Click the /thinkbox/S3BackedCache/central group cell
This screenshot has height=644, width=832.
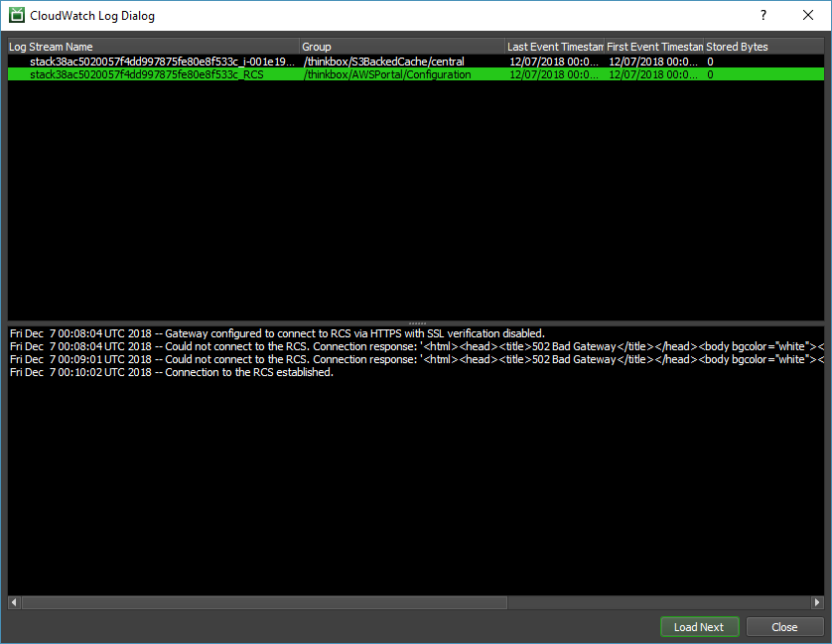click(x=384, y=62)
